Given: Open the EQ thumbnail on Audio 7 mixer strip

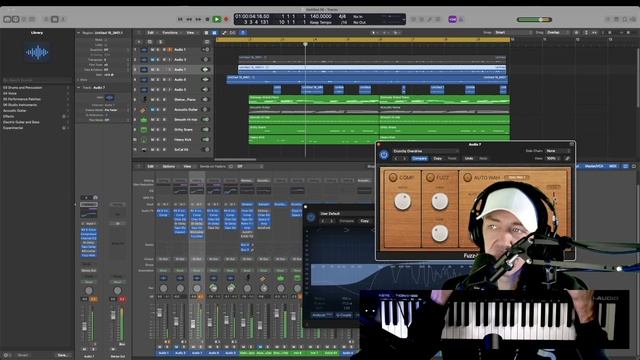Looking at the screenshot, I should click(x=196, y=190).
